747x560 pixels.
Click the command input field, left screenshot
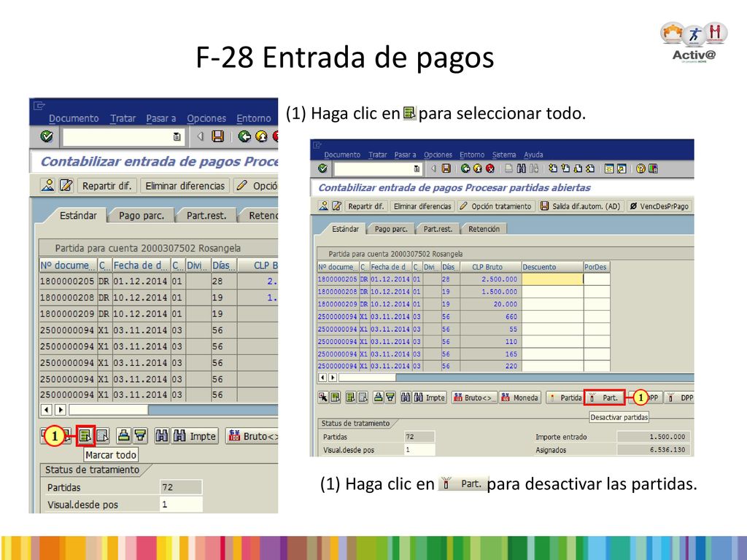[123, 137]
